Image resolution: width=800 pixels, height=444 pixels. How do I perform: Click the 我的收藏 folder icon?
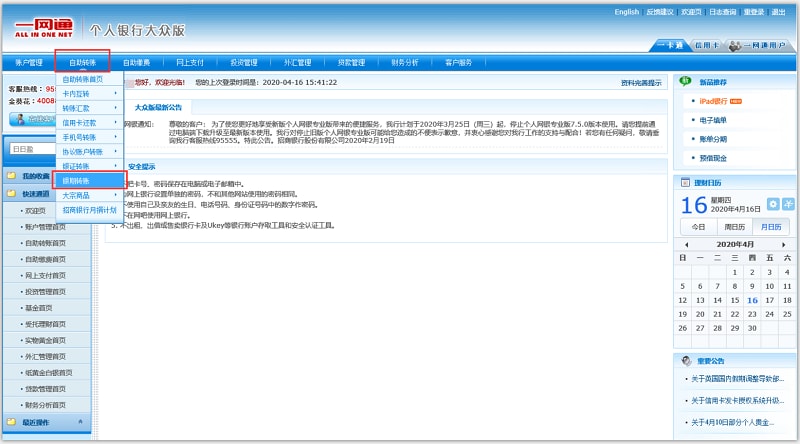(11, 176)
